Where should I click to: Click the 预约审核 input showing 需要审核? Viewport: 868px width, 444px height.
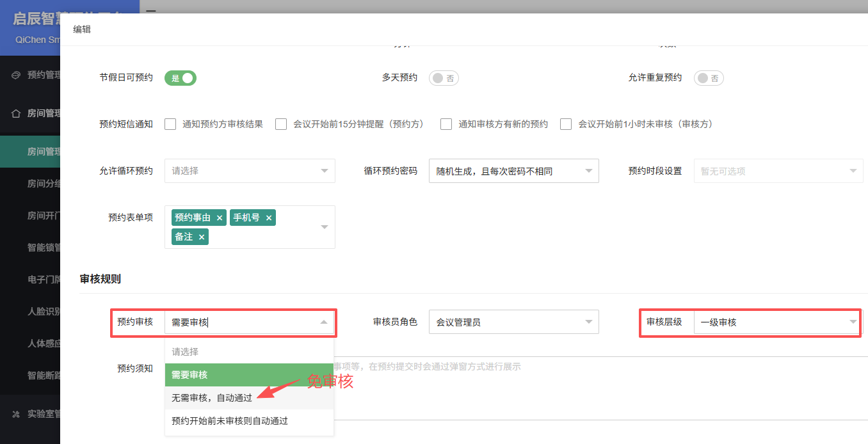tap(243, 322)
